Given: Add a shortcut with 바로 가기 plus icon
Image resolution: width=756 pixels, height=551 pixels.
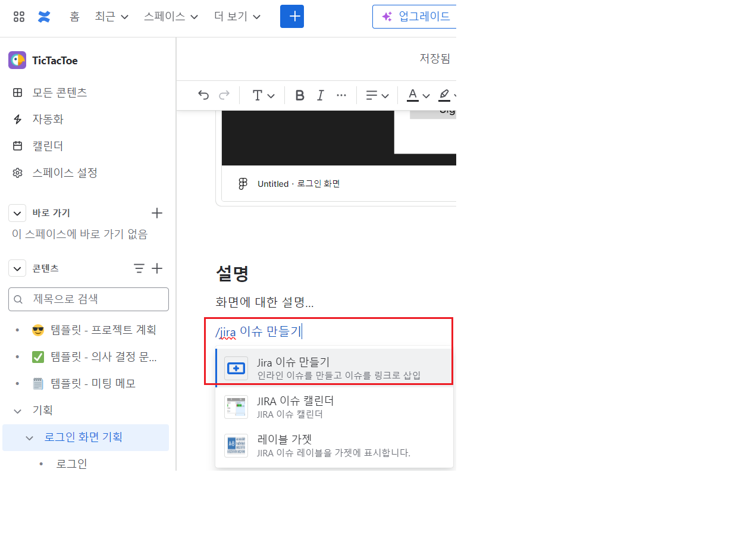Looking at the screenshot, I should [157, 213].
